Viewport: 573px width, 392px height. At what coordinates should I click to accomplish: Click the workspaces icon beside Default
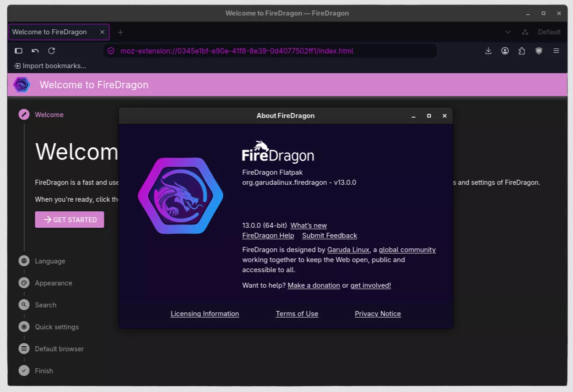[x=525, y=32]
